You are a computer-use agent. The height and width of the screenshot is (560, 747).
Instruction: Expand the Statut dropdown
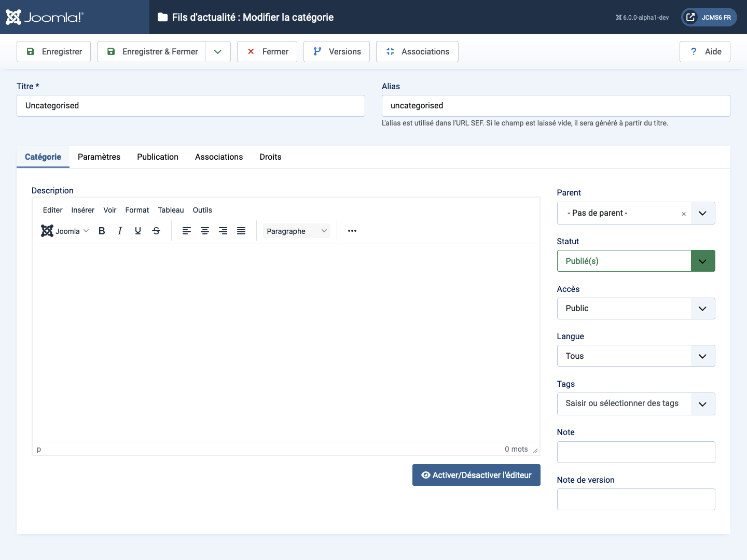(x=702, y=261)
